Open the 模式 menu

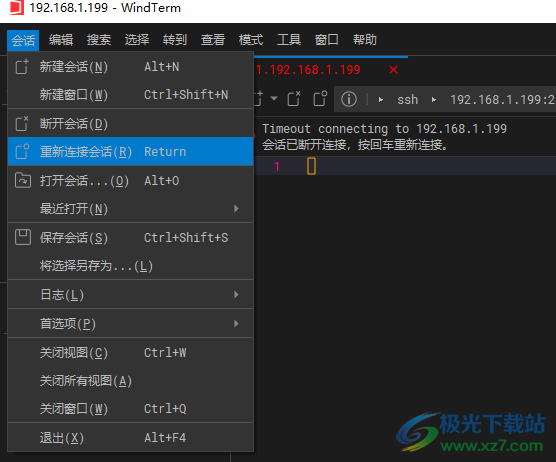[x=251, y=40]
